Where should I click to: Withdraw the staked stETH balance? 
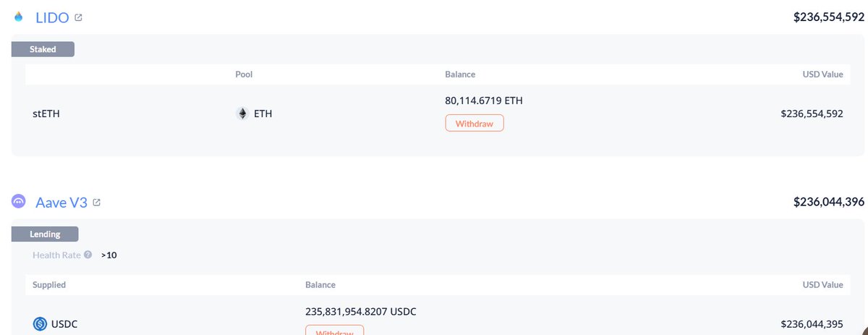pyautogui.click(x=474, y=123)
